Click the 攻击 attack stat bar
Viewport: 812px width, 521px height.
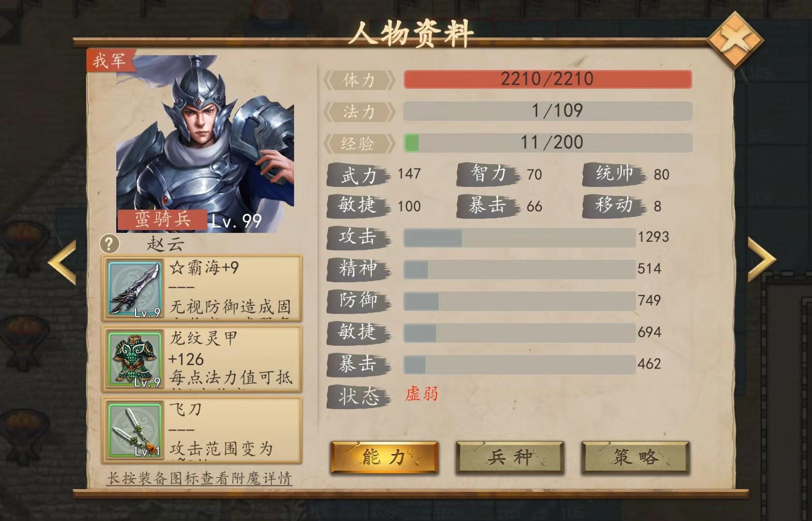click(x=519, y=238)
